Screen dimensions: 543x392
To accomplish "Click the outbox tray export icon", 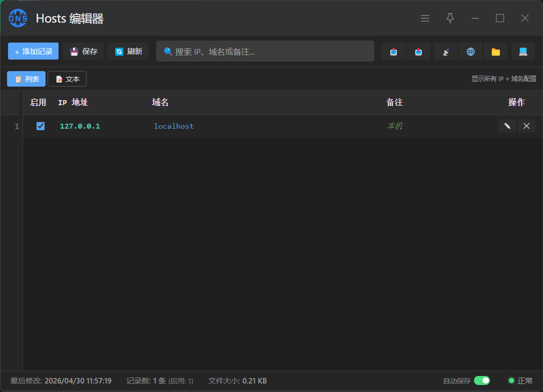I will (393, 52).
